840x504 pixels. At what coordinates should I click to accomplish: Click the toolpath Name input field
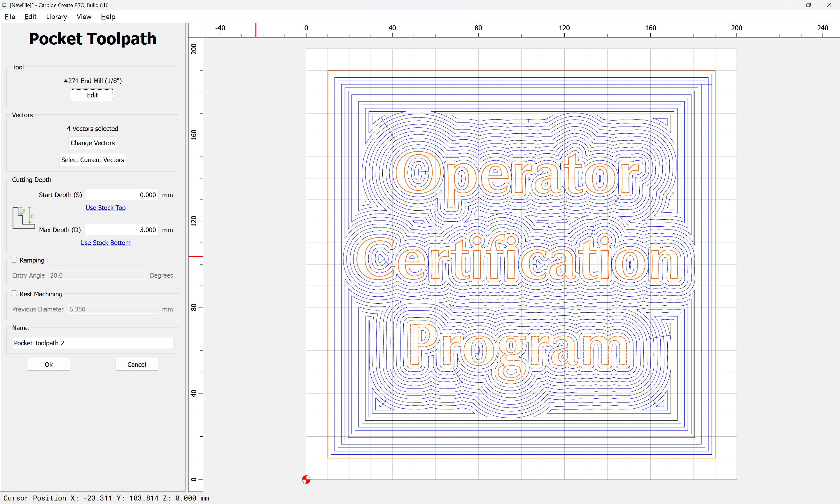pyautogui.click(x=92, y=343)
